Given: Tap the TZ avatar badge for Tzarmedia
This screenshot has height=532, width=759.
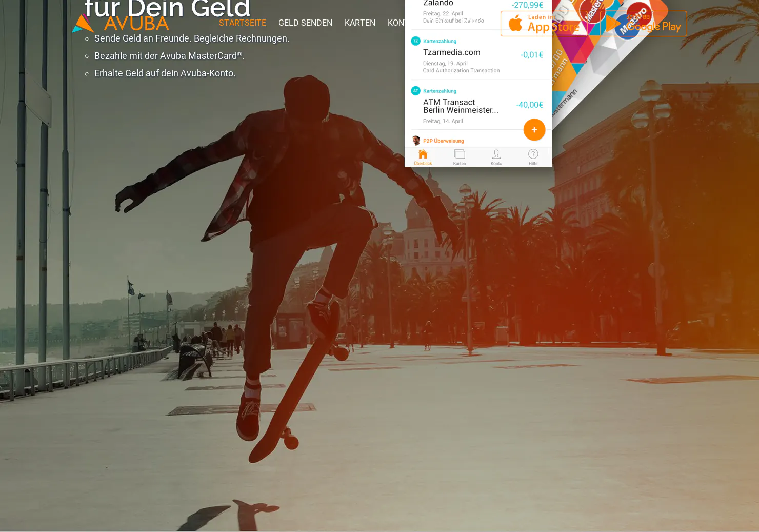Looking at the screenshot, I should [416, 41].
